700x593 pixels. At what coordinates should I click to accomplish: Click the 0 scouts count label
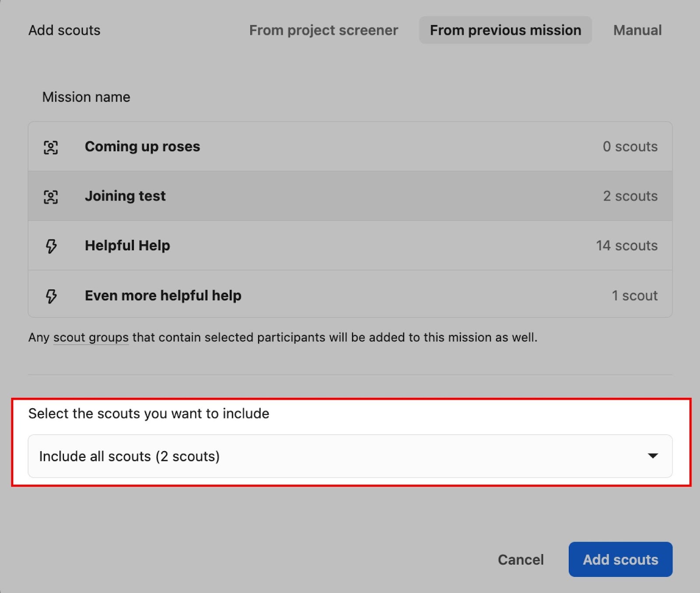(x=630, y=147)
